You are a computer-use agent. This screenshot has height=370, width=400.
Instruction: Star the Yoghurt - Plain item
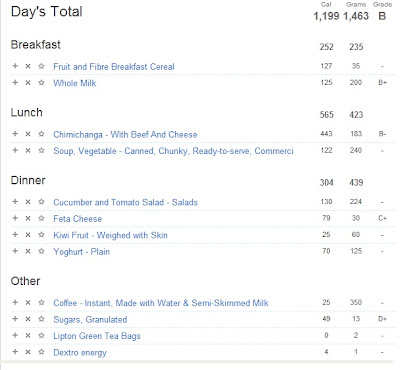click(x=41, y=251)
